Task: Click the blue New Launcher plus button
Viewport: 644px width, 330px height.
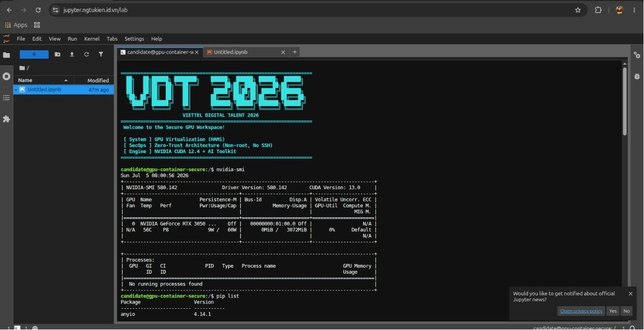Action: (34, 54)
